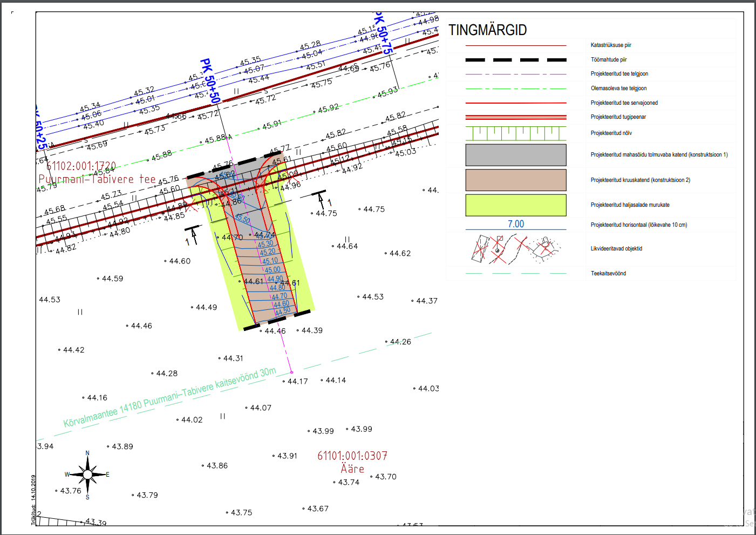This screenshot has height=535, width=756.
Task: Click the 7.00 contour sample in legend
Action: coord(516,224)
